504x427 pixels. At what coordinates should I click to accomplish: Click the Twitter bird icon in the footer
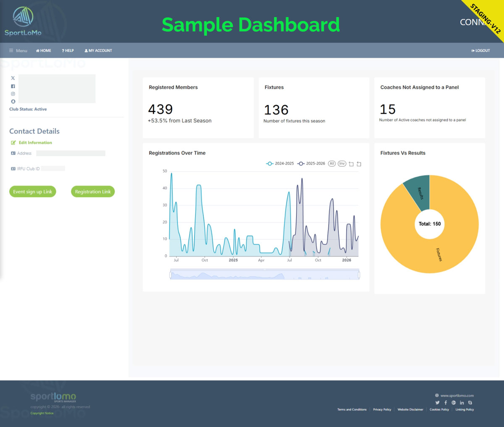pyautogui.click(x=437, y=402)
